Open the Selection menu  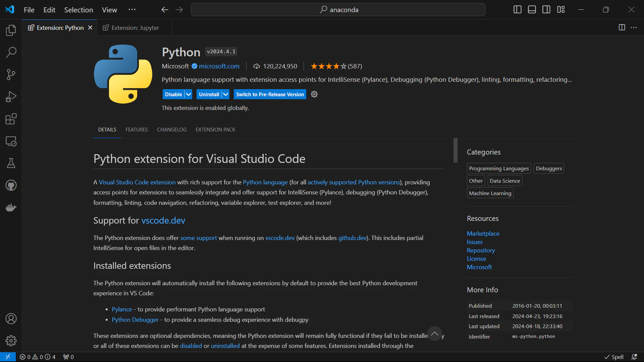[78, 10]
